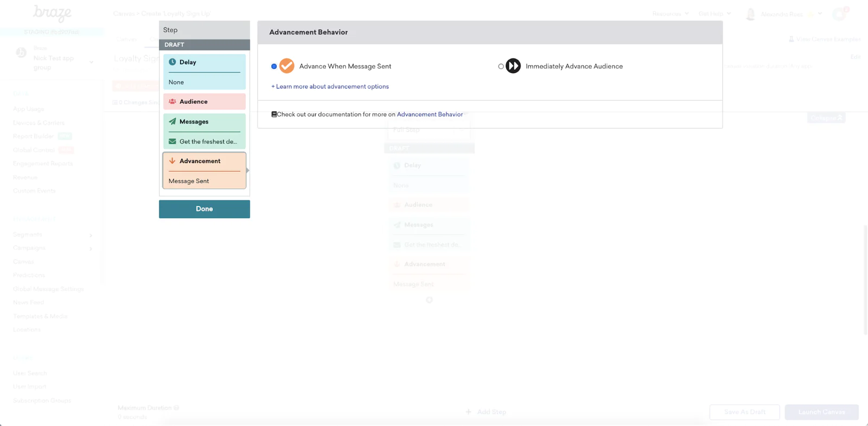Click Add Step in the bottom bar
Screen dimensions: 868x426
(486, 412)
